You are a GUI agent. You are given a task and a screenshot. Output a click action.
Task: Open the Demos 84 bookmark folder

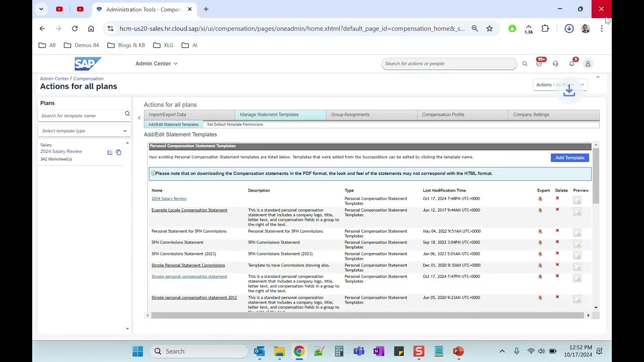pyautogui.click(x=82, y=45)
